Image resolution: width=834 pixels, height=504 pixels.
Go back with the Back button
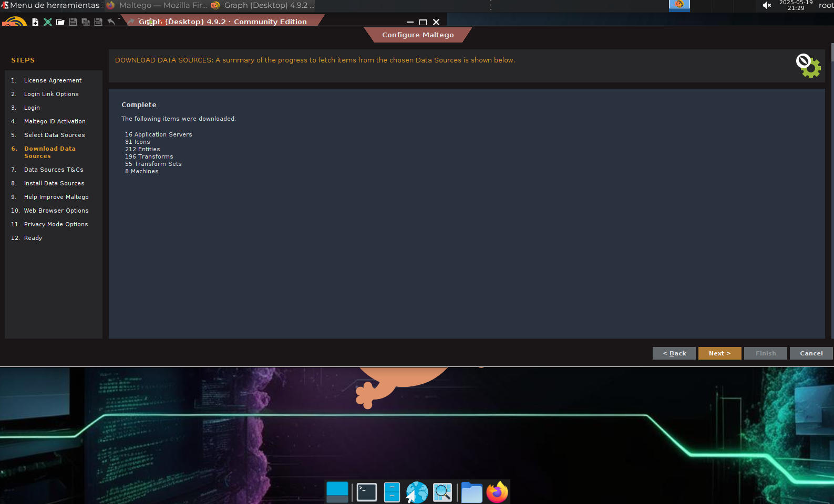pos(674,353)
